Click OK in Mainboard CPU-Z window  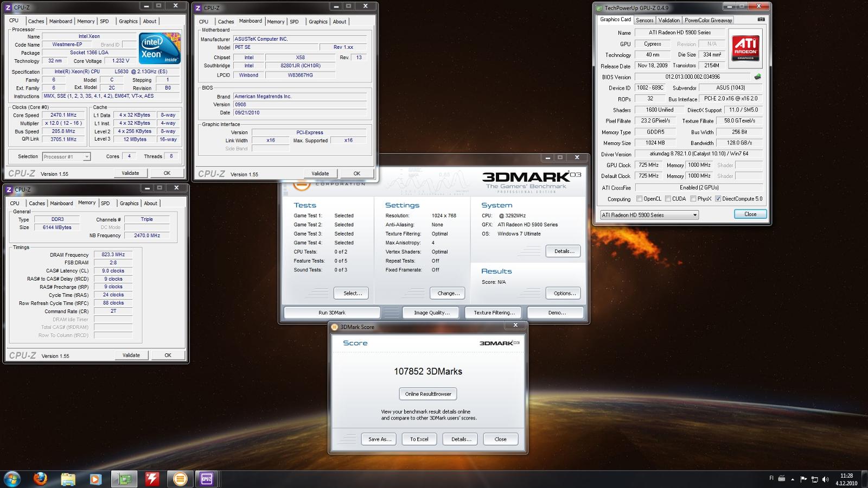[x=357, y=174]
